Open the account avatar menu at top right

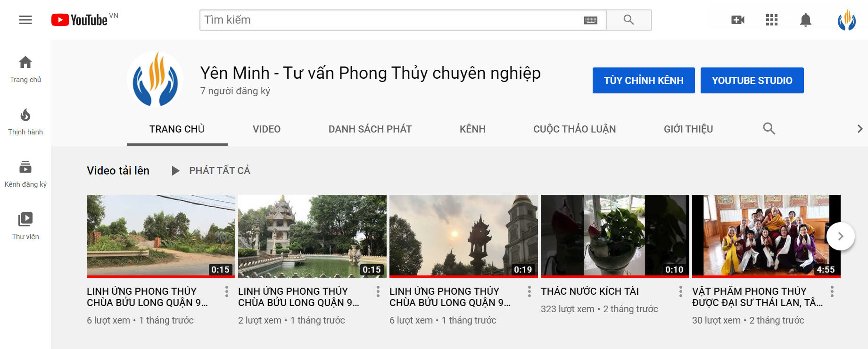coord(847,20)
